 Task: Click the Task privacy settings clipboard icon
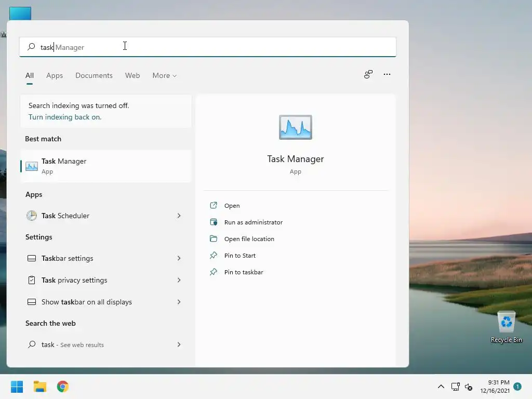click(x=32, y=280)
